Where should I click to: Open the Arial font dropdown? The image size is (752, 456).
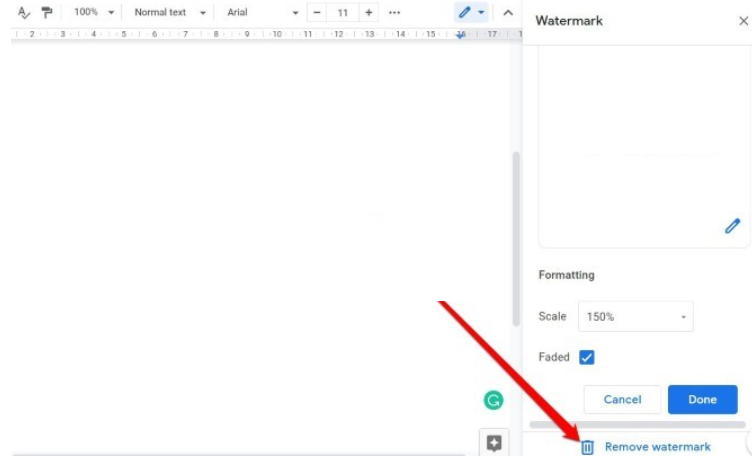pos(262,12)
